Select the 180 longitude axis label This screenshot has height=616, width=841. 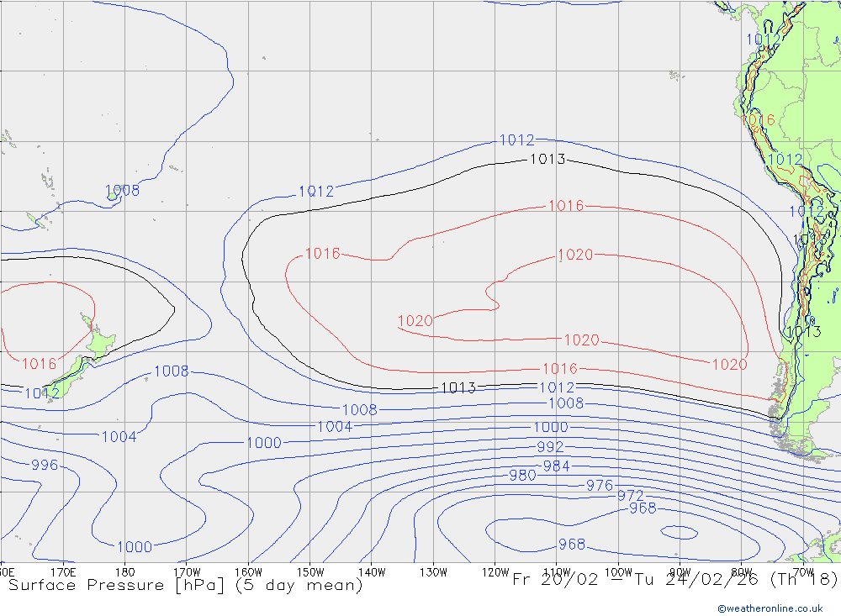(x=124, y=572)
